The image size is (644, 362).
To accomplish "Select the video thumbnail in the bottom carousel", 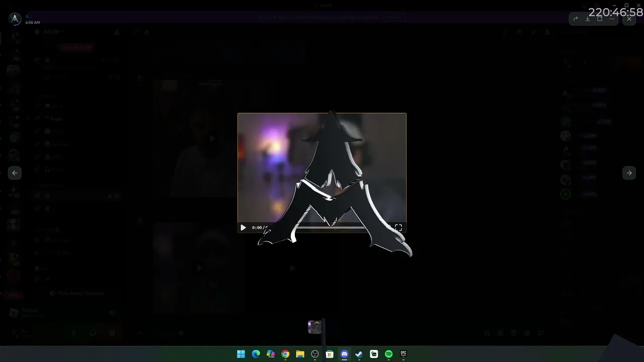I will [314, 327].
